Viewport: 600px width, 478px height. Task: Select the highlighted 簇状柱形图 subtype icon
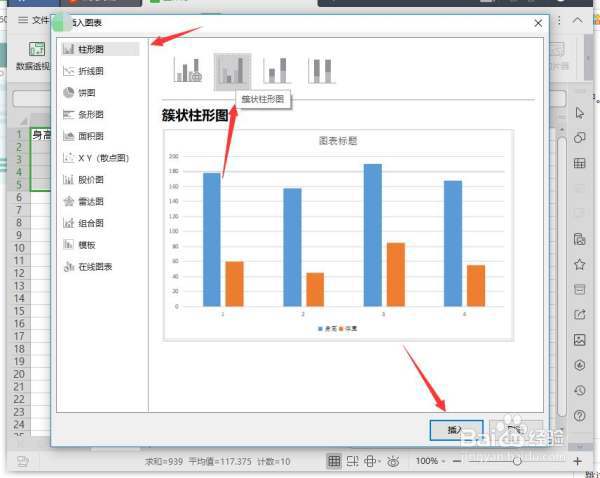point(232,71)
